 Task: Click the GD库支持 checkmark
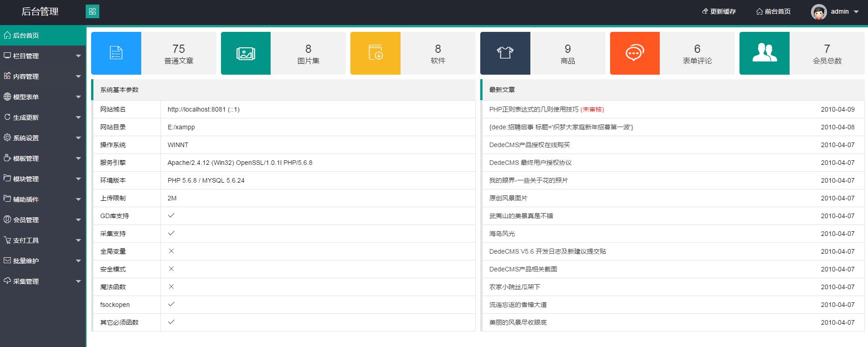point(171,215)
